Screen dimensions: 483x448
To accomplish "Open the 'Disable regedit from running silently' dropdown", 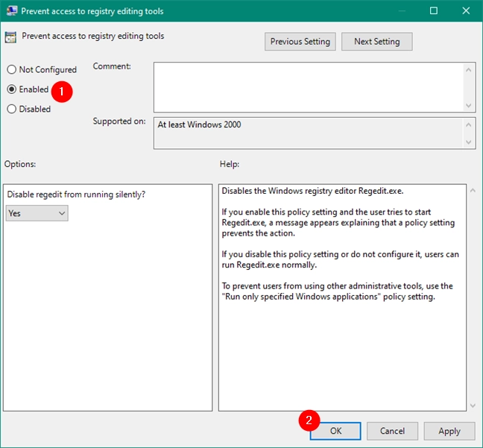I will [37, 213].
